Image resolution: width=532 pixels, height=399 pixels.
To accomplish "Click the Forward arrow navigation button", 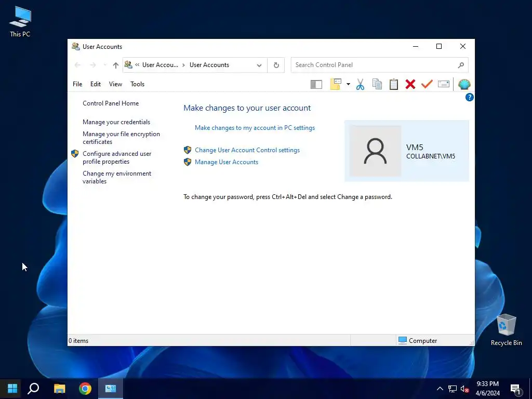I will (92, 65).
